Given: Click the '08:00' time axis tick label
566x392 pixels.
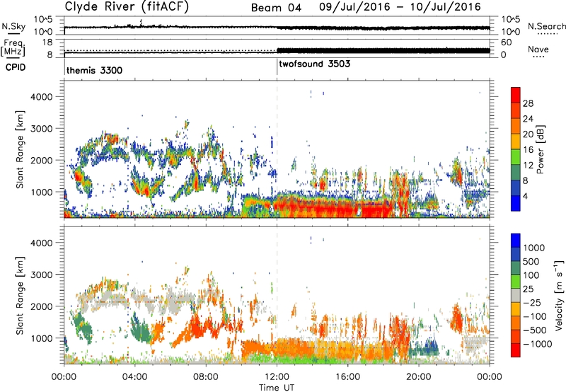Looking at the screenshot, I should 206,377.
